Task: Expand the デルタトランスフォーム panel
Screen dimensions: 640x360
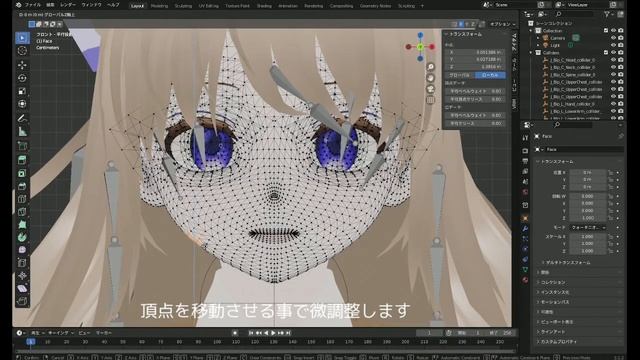Action: tap(568, 262)
